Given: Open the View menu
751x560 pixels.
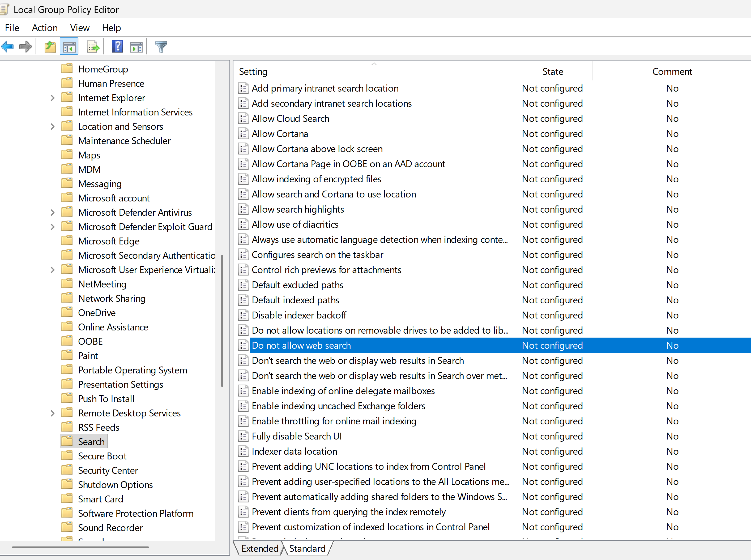Looking at the screenshot, I should tap(80, 28).
